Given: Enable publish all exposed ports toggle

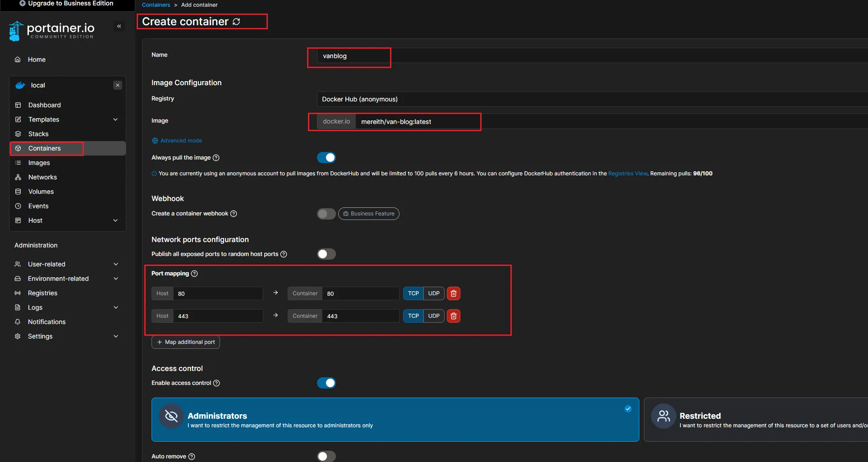Looking at the screenshot, I should click(x=326, y=254).
